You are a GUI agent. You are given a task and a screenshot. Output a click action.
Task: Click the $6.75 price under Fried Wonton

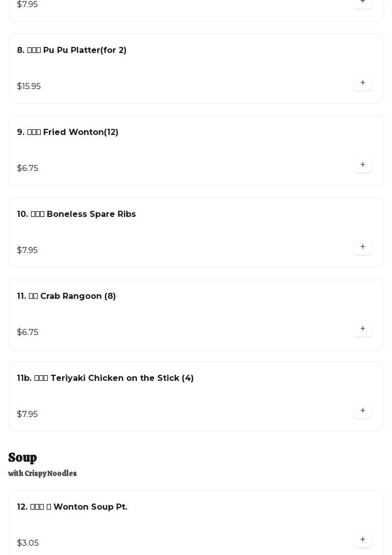27,168
